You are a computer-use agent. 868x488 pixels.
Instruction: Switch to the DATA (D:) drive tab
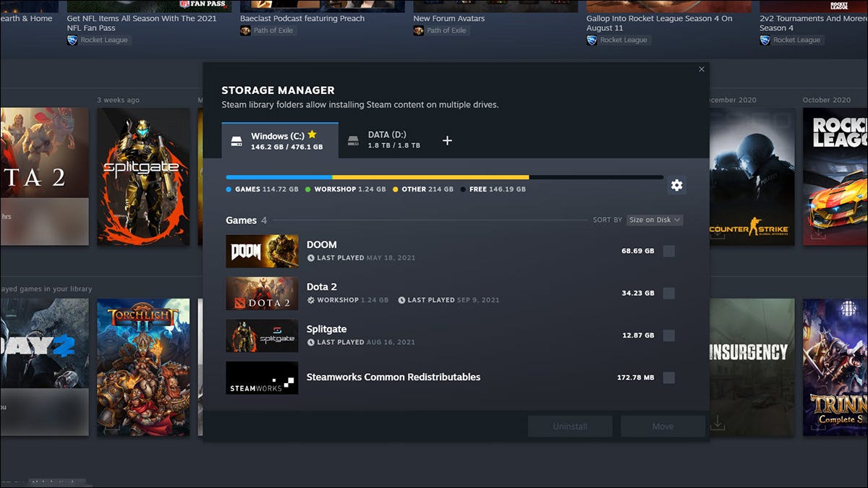click(384, 140)
